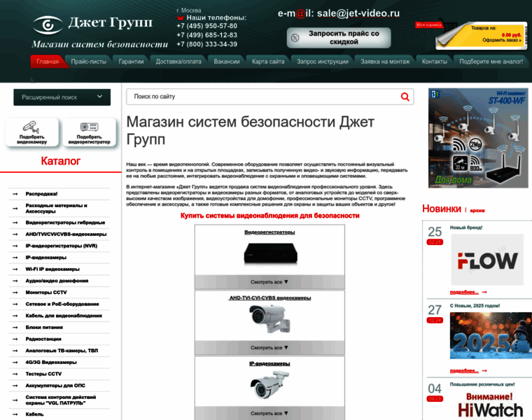
Task: Click the arrow icon beside 'Радиостанции'
Action: click(x=15, y=339)
